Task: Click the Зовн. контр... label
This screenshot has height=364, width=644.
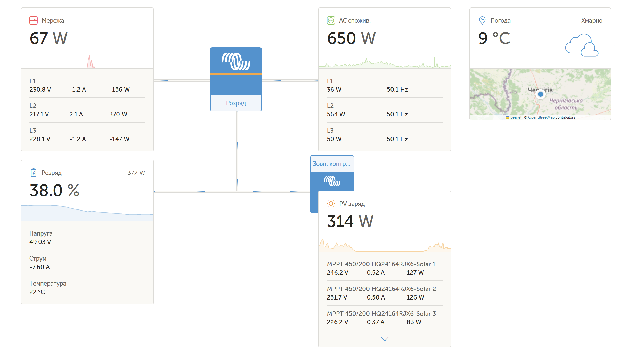Action: [332, 164]
